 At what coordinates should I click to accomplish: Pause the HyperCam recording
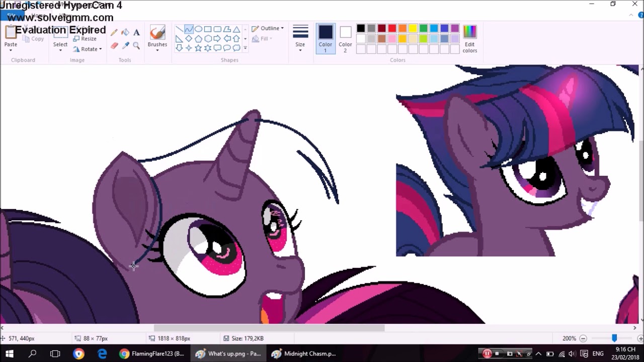tap(487, 353)
